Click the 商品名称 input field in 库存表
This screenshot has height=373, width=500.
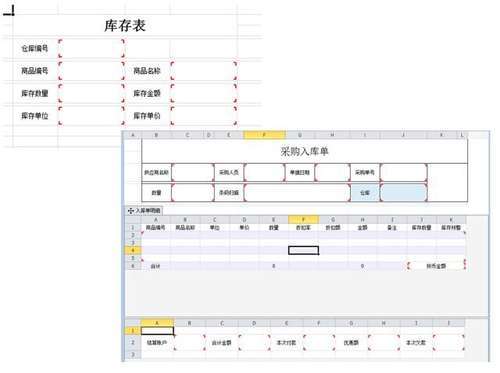(204, 71)
